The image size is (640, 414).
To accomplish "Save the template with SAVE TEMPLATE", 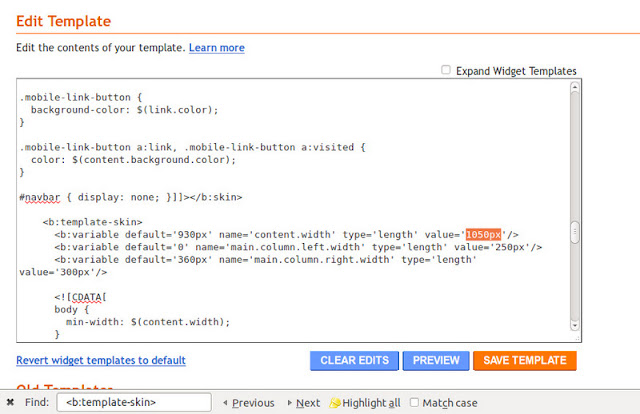I will (525, 360).
